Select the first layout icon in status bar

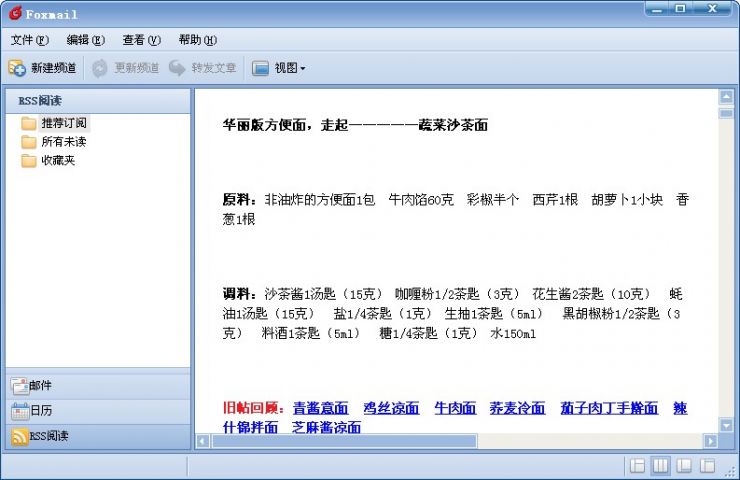tap(637, 465)
